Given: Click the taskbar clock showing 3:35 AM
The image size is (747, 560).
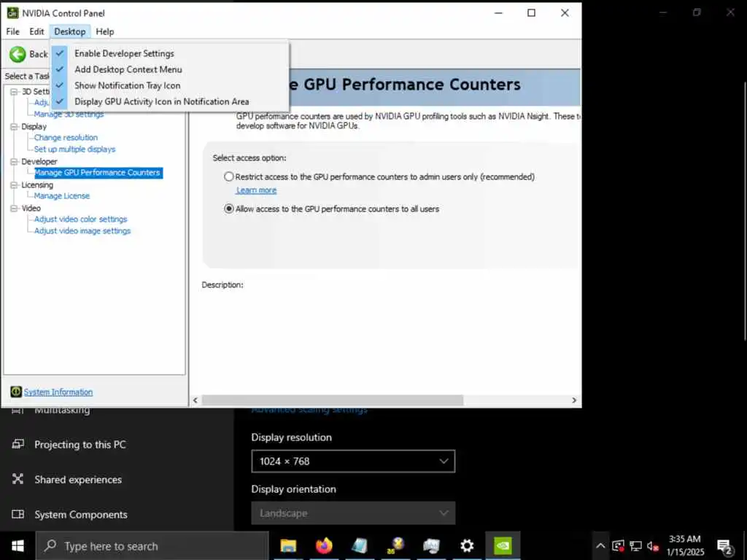Looking at the screenshot, I should (x=685, y=545).
